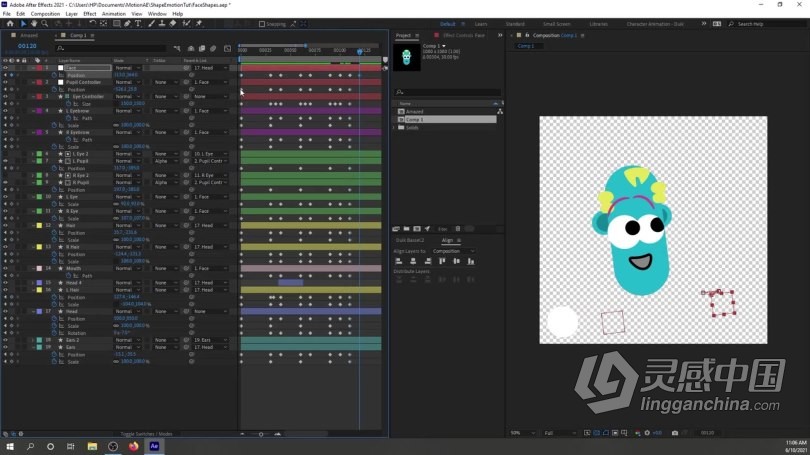Image resolution: width=810 pixels, height=455 pixels.
Task: Click Align Horizontal Center icon
Action: point(413,261)
